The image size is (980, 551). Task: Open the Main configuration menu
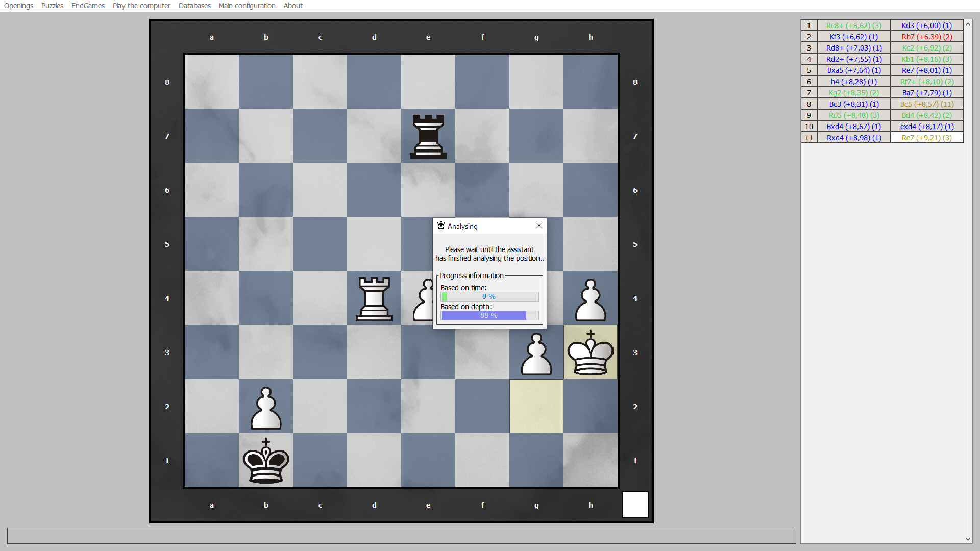[247, 6]
